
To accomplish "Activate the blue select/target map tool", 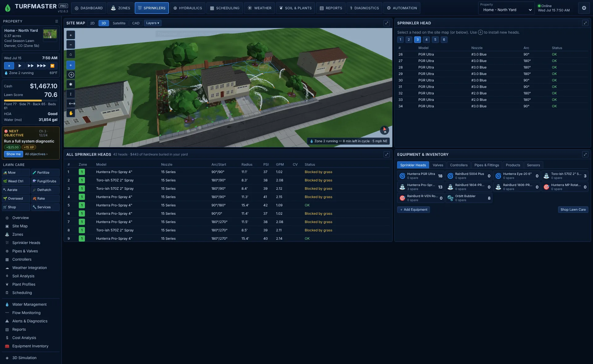I will [x=71, y=65].
